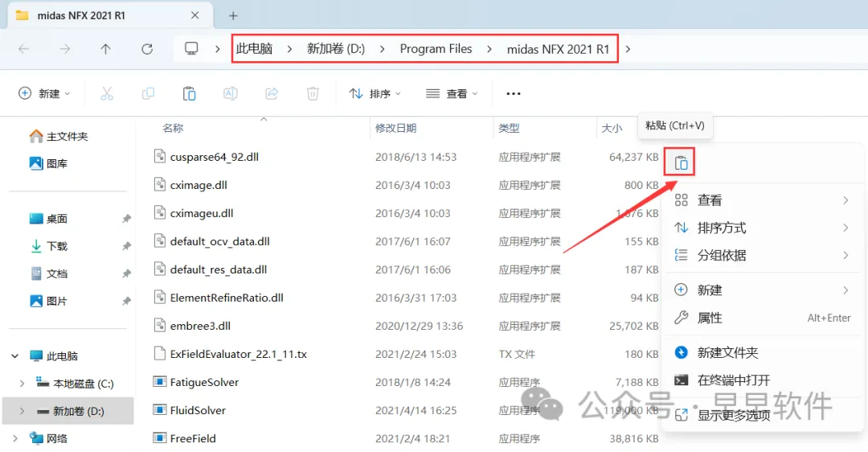
Task: Refresh the current folder view
Action: pos(147,49)
